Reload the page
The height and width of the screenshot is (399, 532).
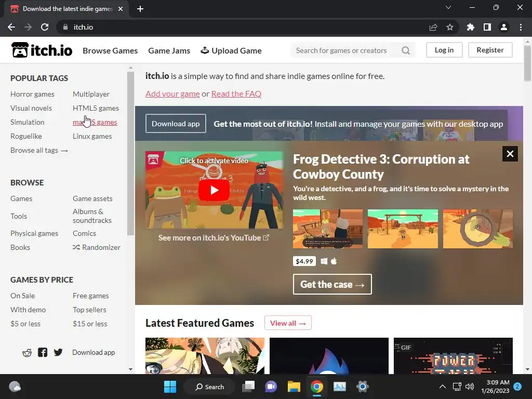[x=45, y=27]
